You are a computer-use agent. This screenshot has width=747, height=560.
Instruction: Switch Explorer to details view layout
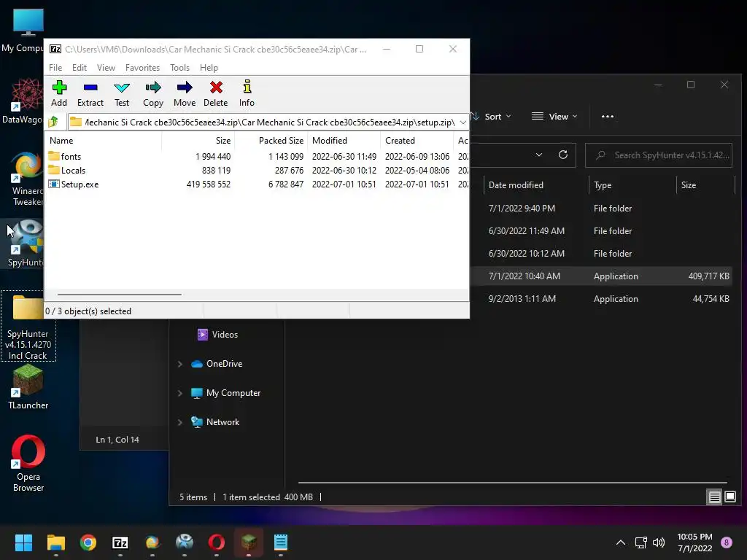click(714, 497)
